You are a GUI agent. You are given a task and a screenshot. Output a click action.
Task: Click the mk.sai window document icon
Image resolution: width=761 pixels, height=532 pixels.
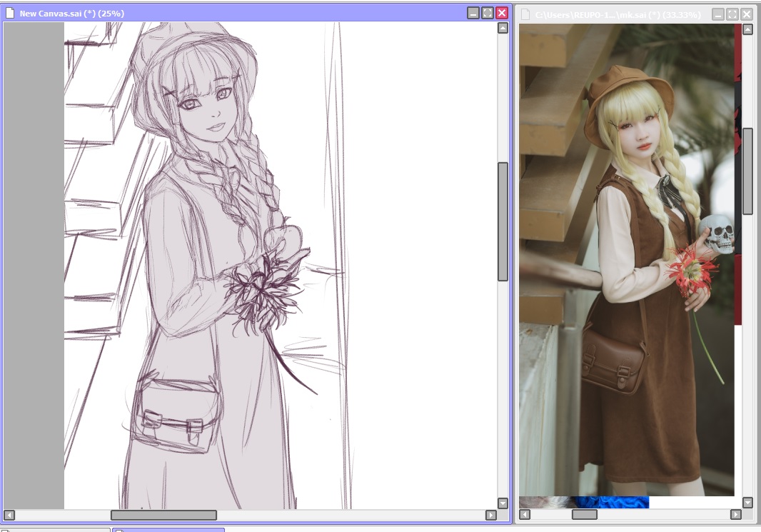tap(525, 14)
